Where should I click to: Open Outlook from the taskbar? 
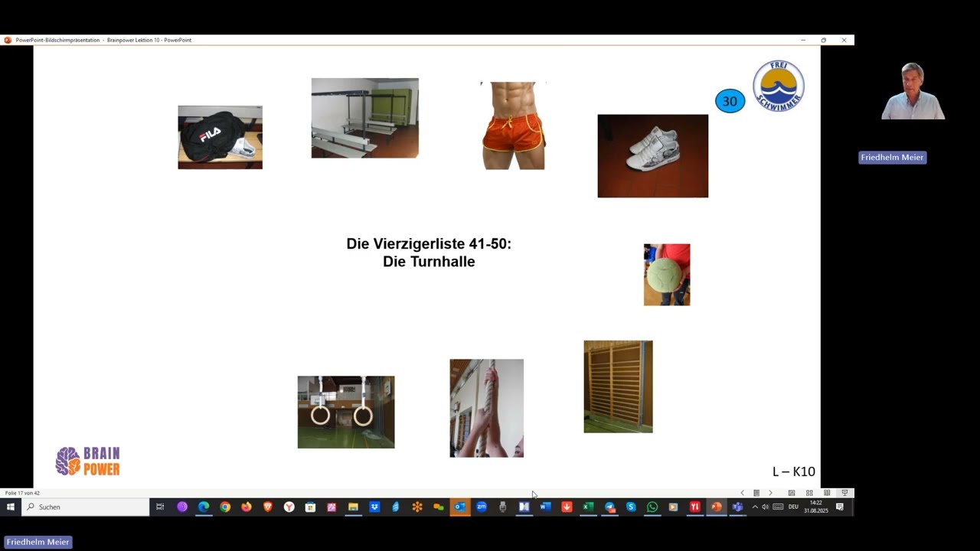460,507
